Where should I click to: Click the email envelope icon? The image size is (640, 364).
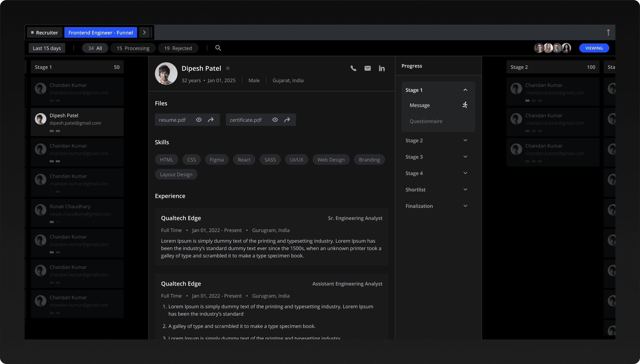[368, 68]
